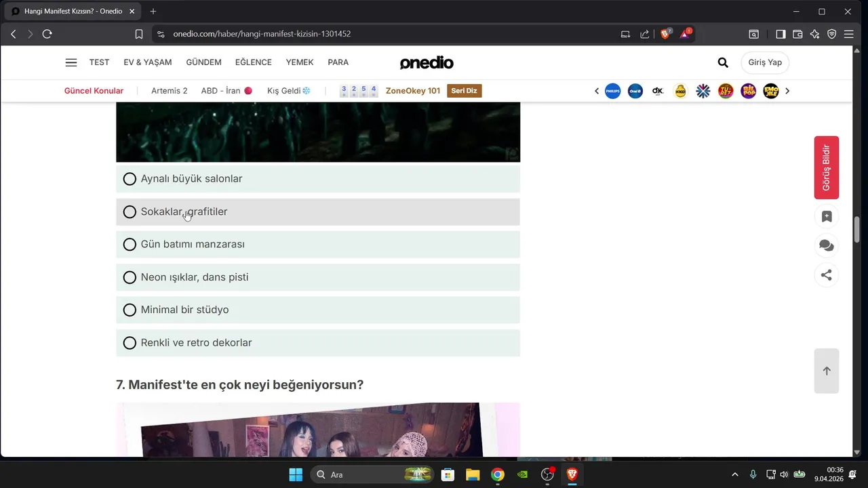This screenshot has width=868, height=488.
Task: Bookmark this page via address bar icon
Action: [x=139, y=34]
